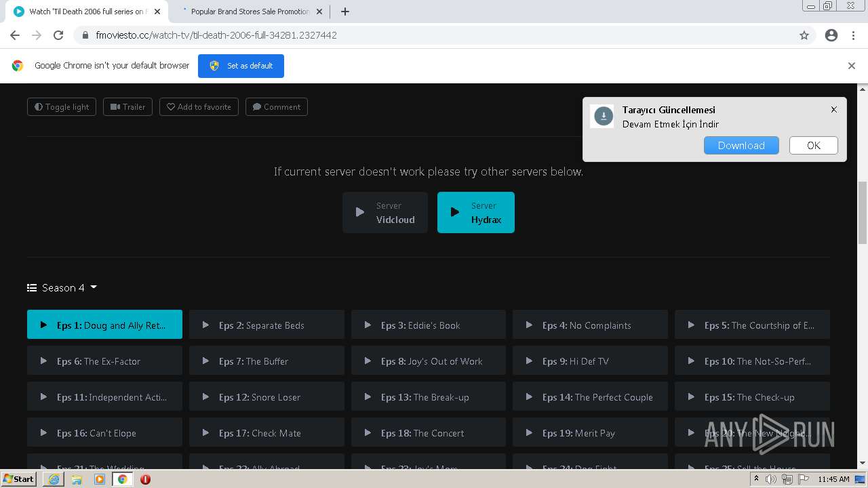This screenshot has height=488, width=868.
Task: Open Internet Explorer from taskbar
Action: pos(54,479)
